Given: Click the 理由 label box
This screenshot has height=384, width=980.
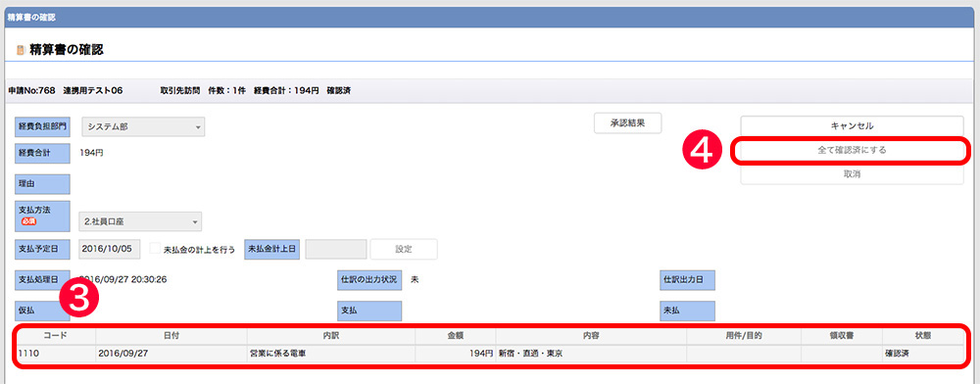Looking at the screenshot, I should click(42, 185).
